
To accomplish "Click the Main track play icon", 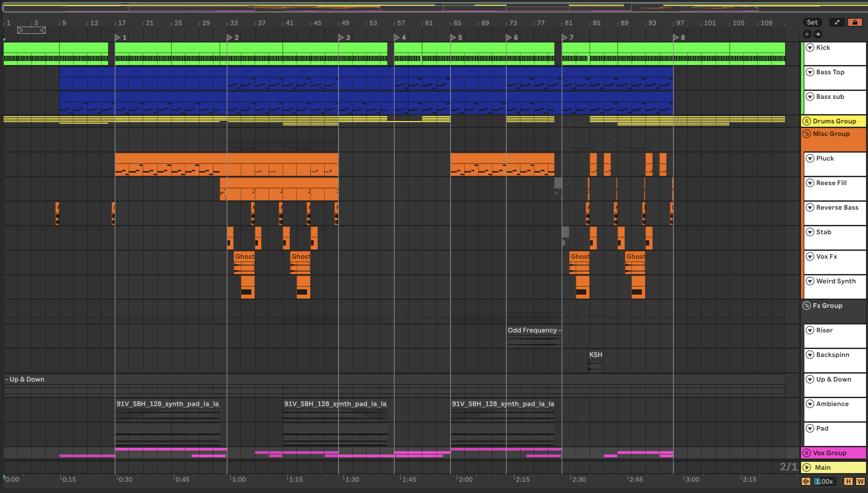I will [807, 467].
